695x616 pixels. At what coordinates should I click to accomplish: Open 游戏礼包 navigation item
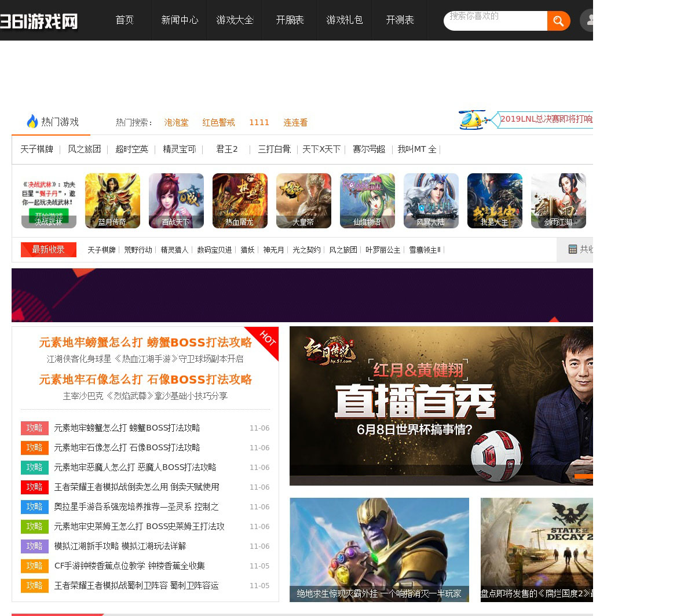pos(345,20)
